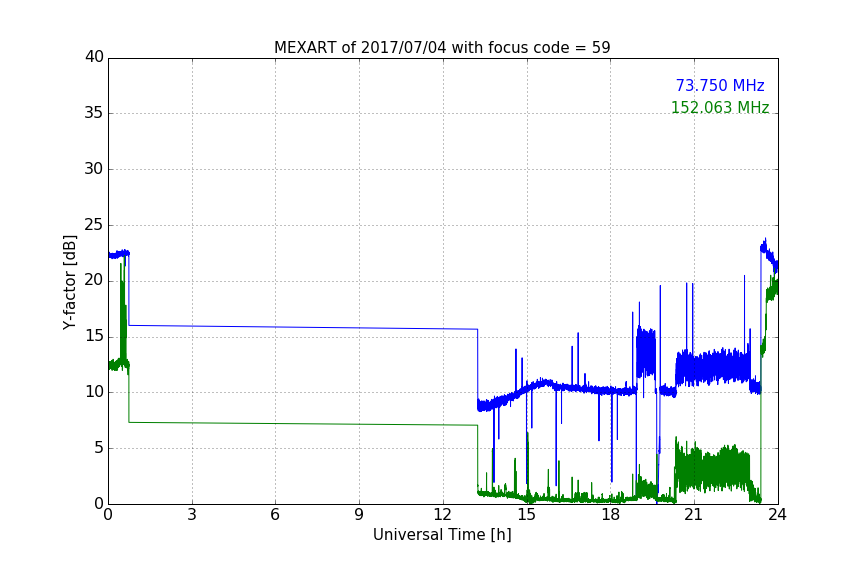
Task: Click y-axis tick label '35'
Action: pyautogui.click(x=94, y=113)
